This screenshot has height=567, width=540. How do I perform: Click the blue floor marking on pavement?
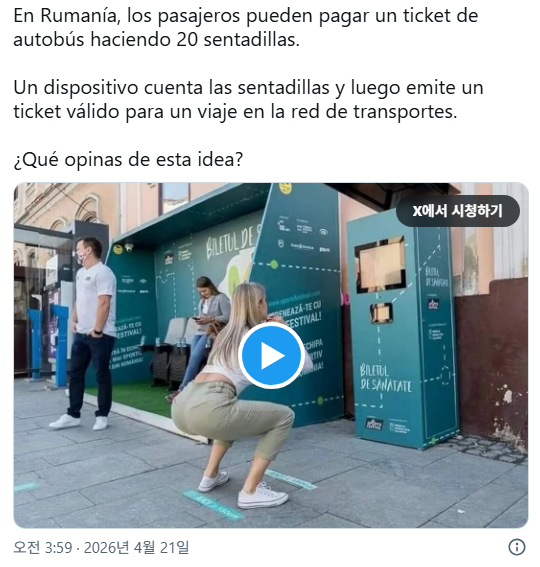[213, 504]
